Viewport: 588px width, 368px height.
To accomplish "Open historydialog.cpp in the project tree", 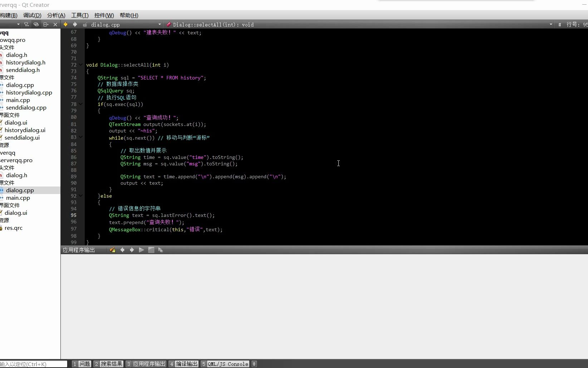I will pos(29,92).
